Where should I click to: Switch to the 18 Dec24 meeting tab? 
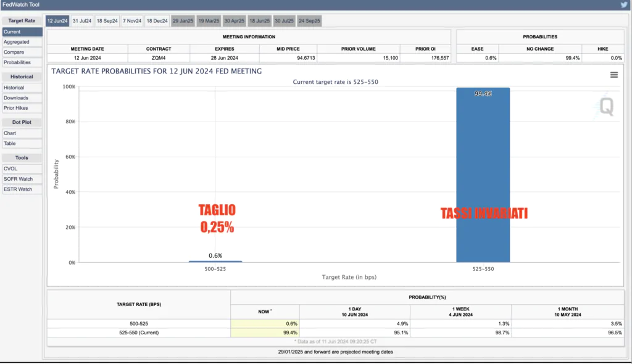pyautogui.click(x=157, y=21)
